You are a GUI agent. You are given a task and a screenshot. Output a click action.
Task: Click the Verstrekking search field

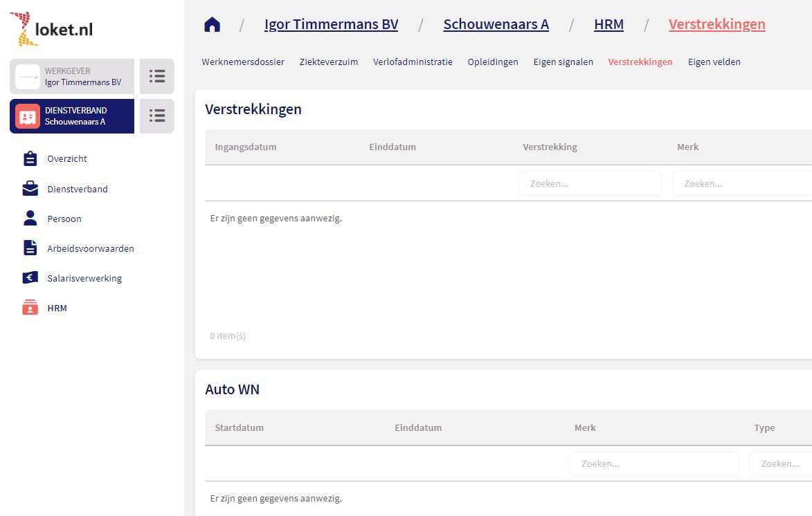[590, 184]
